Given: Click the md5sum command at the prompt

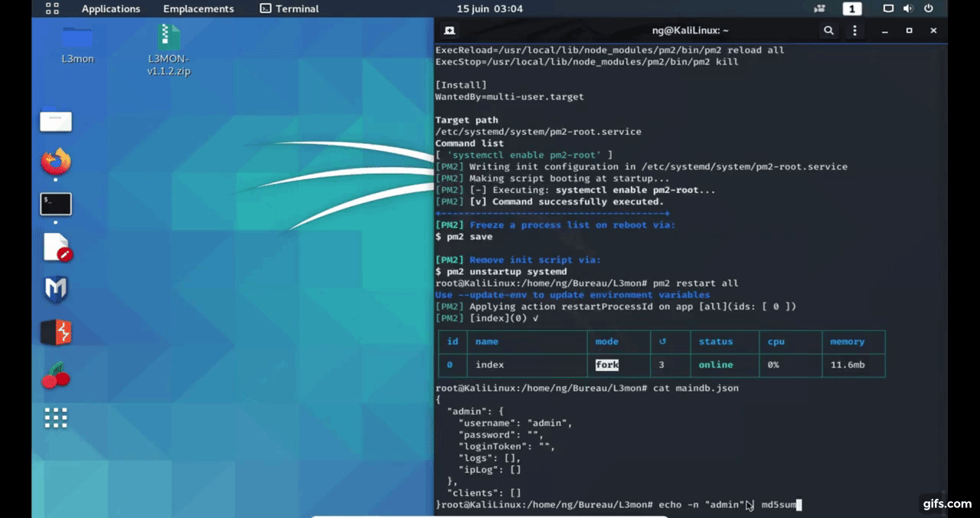Looking at the screenshot, I should pyautogui.click(x=781, y=505).
